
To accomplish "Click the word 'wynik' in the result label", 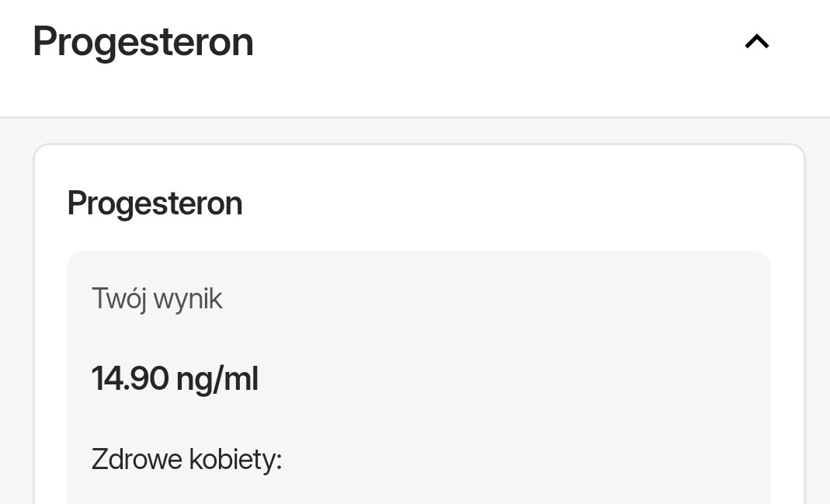I will (x=188, y=299).
